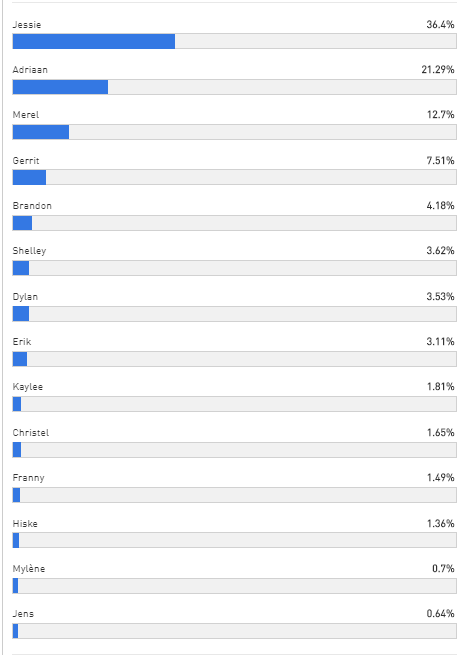Click Hiske's result bar
The image size is (470, 655).
(x=234, y=540)
